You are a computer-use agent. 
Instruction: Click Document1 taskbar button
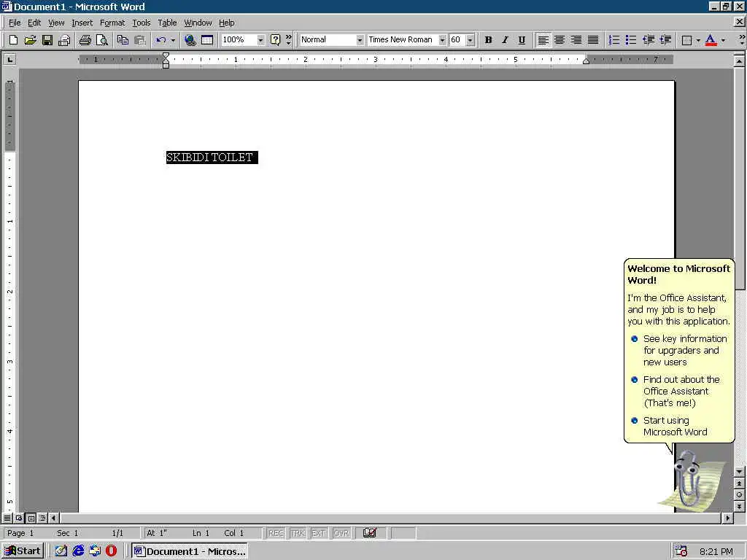point(190,551)
